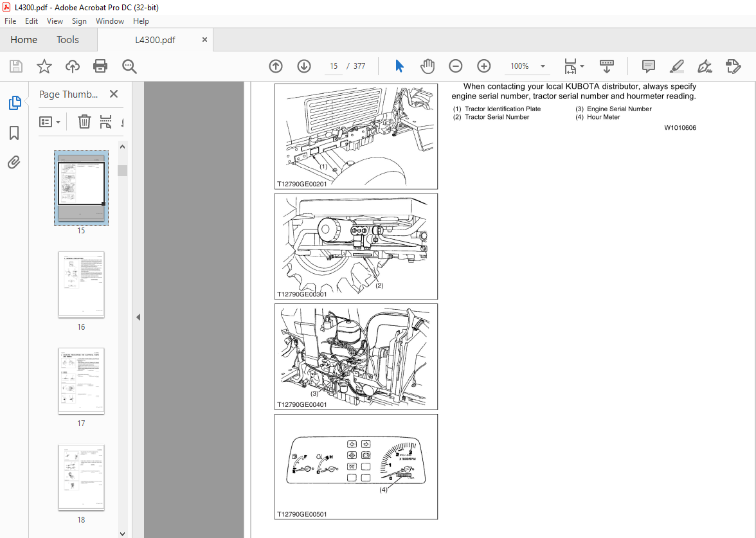
Task: Click the 'Tractor Serial Number' legend text
Action: pyautogui.click(x=496, y=117)
